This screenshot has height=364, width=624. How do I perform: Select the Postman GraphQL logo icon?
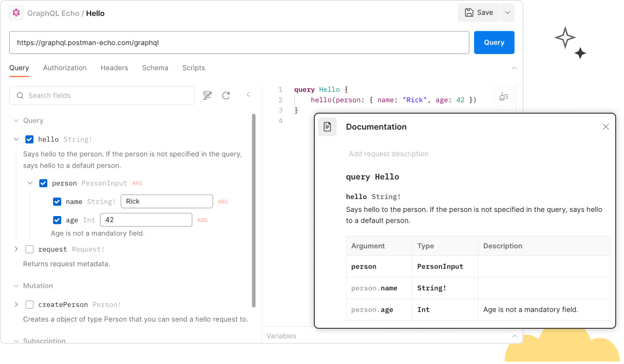coord(16,12)
